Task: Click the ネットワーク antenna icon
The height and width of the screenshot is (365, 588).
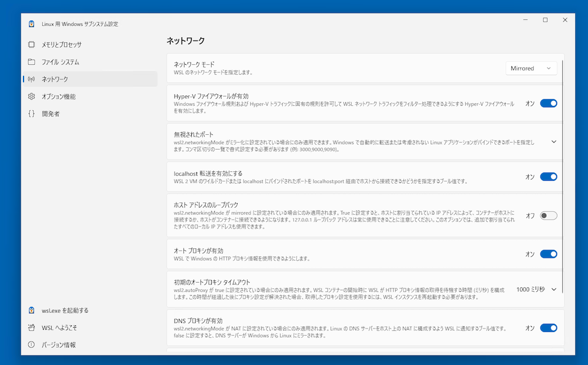Action: point(32,79)
